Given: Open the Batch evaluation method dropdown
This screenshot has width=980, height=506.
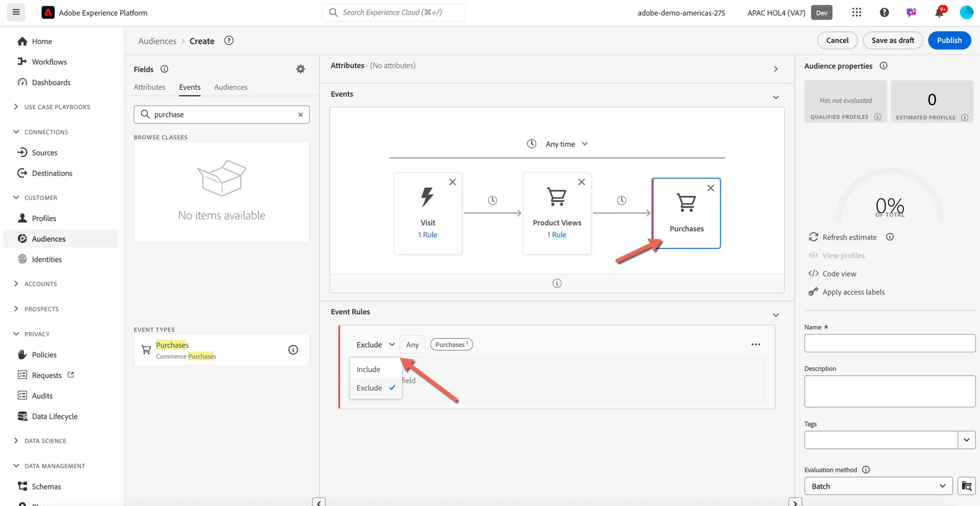Looking at the screenshot, I should click(878, 486).
